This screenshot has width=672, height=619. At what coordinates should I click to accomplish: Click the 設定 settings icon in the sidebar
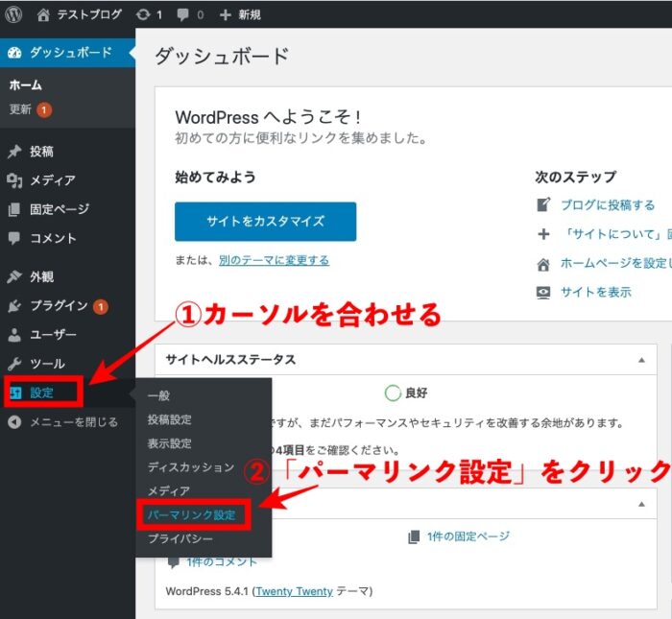pyautogui.click(x=15, y=393)
